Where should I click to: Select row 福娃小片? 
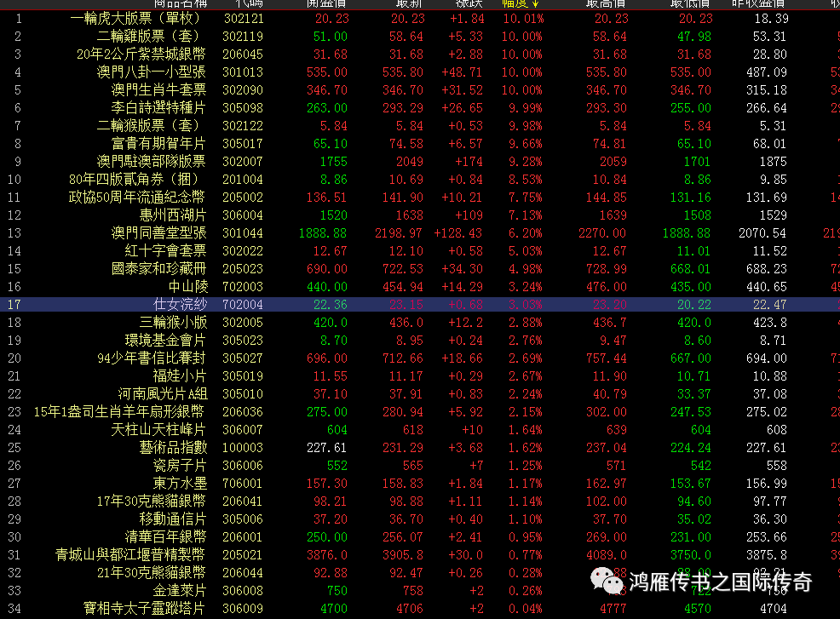pyautogui.click(x=420, y=376)
